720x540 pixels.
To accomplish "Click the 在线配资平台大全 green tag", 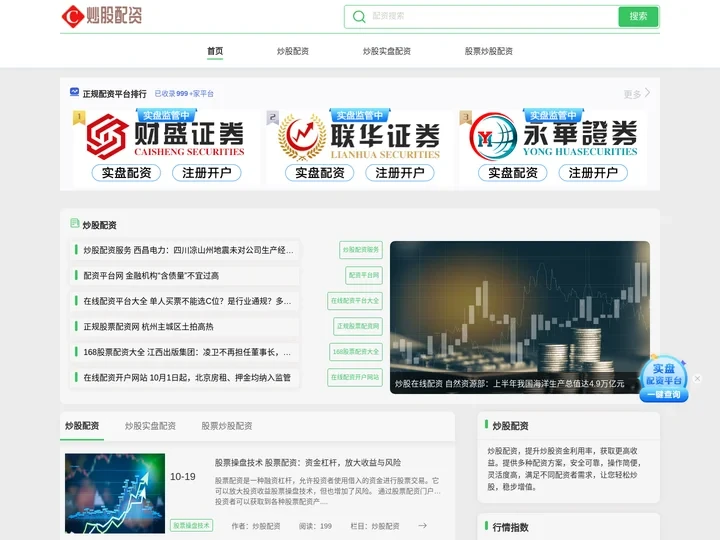I will coord(355,301).
